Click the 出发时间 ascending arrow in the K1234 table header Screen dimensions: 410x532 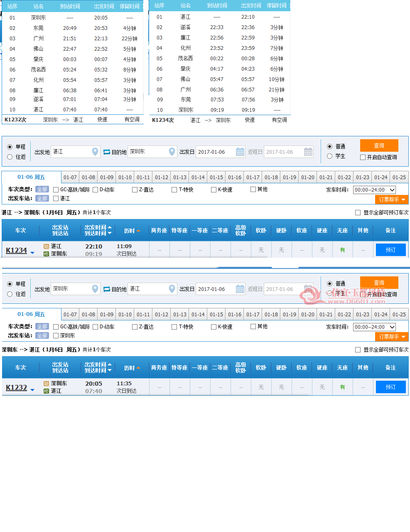click(x=110, y=227)
